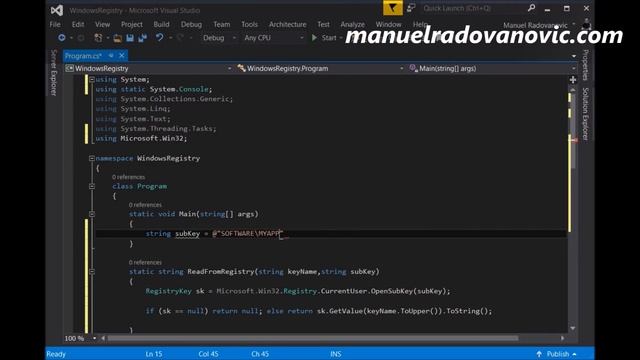Image resolution: width=640 pixels, height=360 pixels.
Task: Open the Analyze menu
Action: pyautogui.click(x=353, y=24)
